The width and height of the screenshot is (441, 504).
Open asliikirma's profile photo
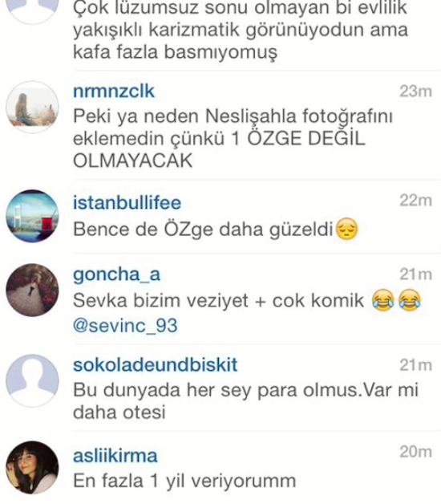(x=32, y=467)
